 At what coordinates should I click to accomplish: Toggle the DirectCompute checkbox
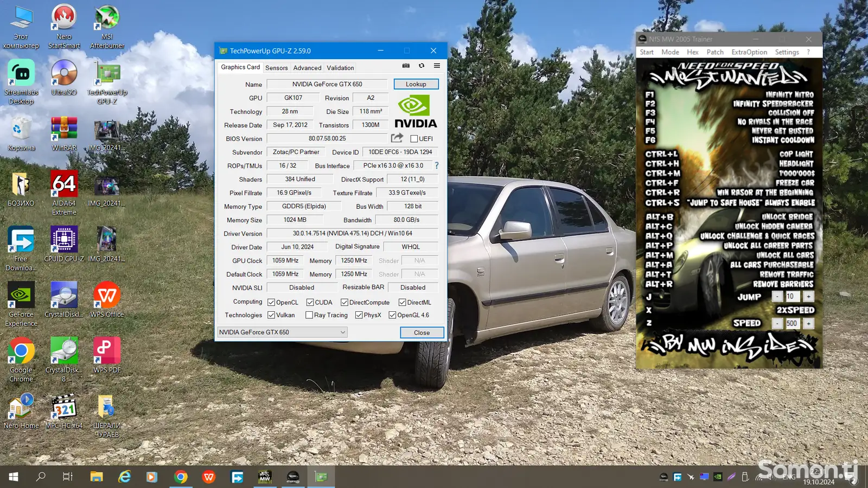344,302
